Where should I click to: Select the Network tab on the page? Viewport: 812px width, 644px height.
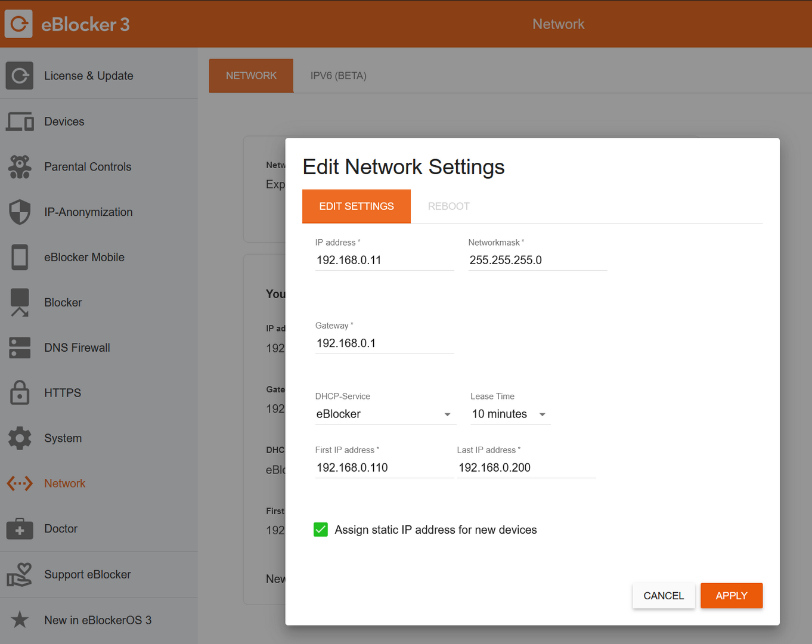click(251, 76)
